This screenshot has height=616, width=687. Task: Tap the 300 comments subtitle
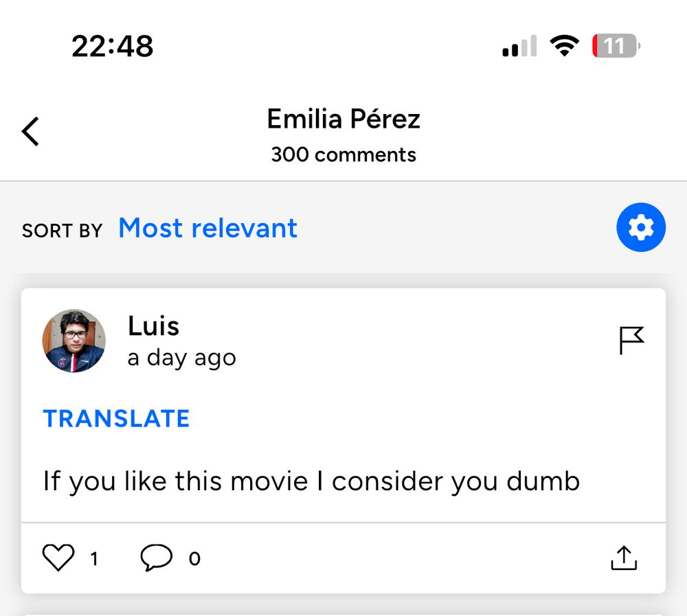coord(343,155)
